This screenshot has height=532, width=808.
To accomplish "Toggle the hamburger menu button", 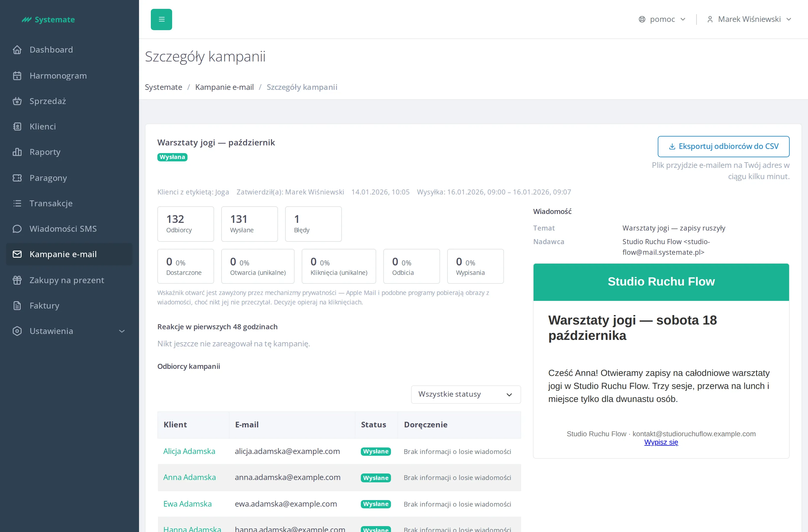I will pyautogui.click(x=161, y=19).
